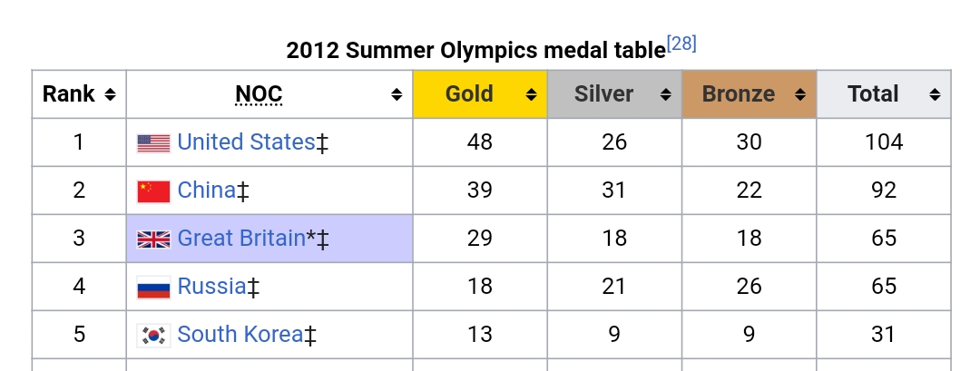Follow the Great Britain link

[241, 239]
